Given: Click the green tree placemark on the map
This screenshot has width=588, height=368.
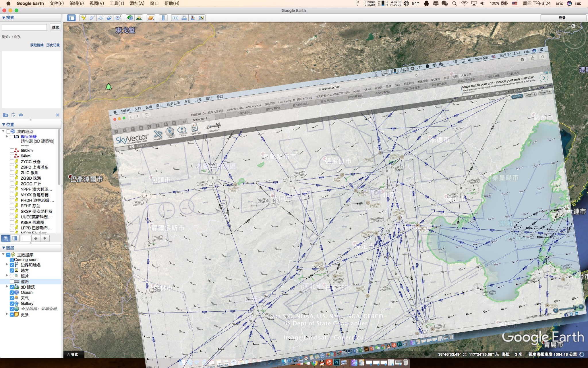Looking at the screenshot, I should 109,87.
